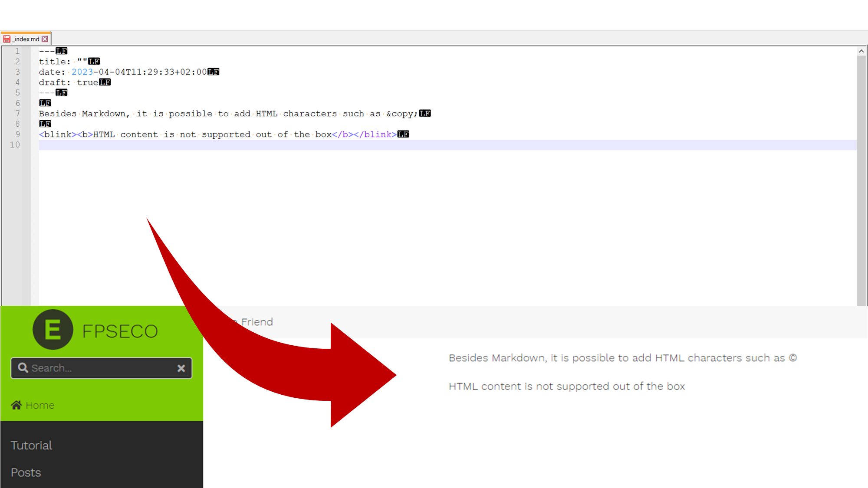868x488 pixels.
Task: Click the magnifier icon in search box
Action: [23, 368]
